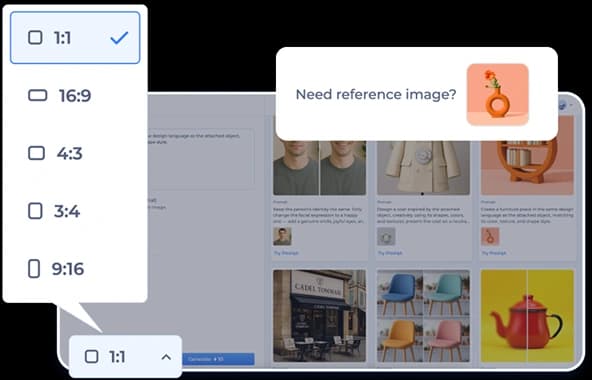
Task: Click the blue Generate button
Action: coord(218,359)
